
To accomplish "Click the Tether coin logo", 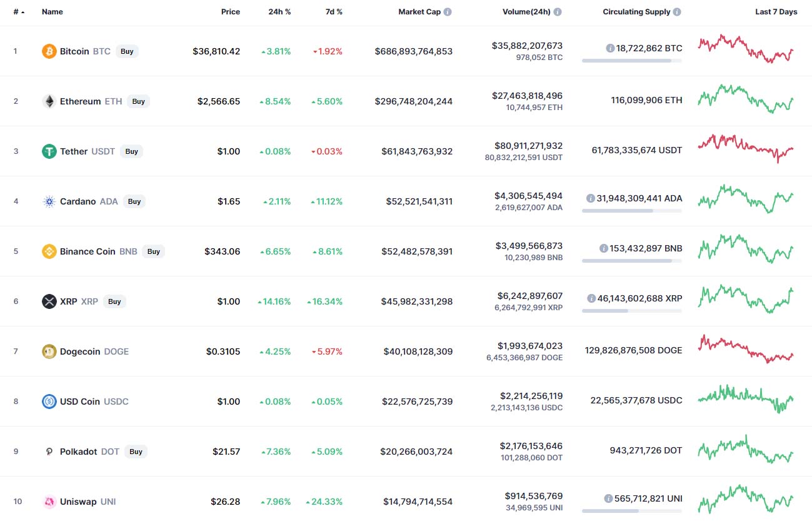I will coord(49,151).
